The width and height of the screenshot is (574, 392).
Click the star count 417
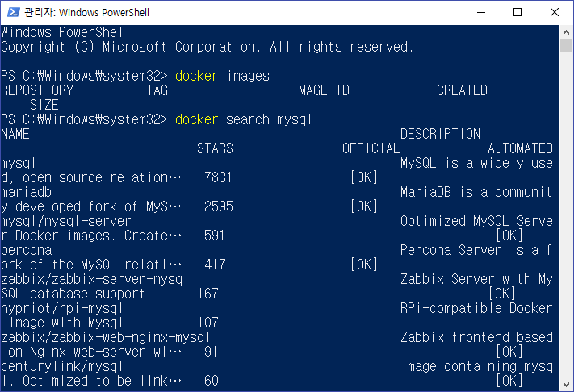tap(215, 265)
